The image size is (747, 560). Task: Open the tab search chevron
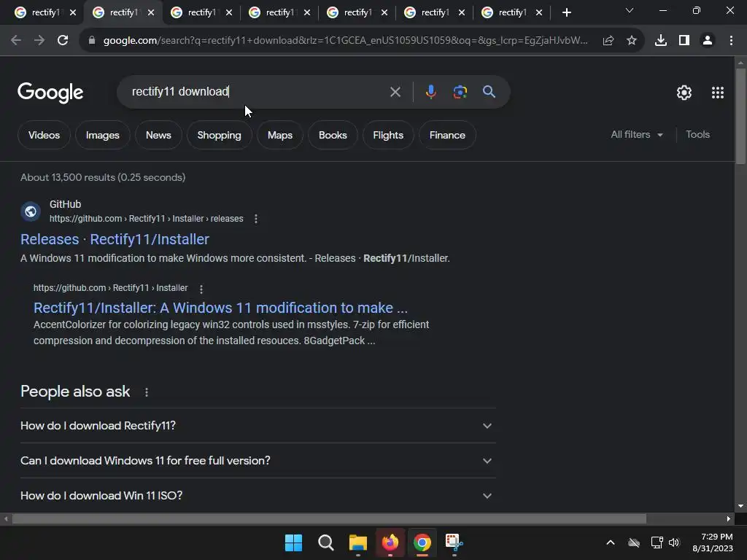630,10
